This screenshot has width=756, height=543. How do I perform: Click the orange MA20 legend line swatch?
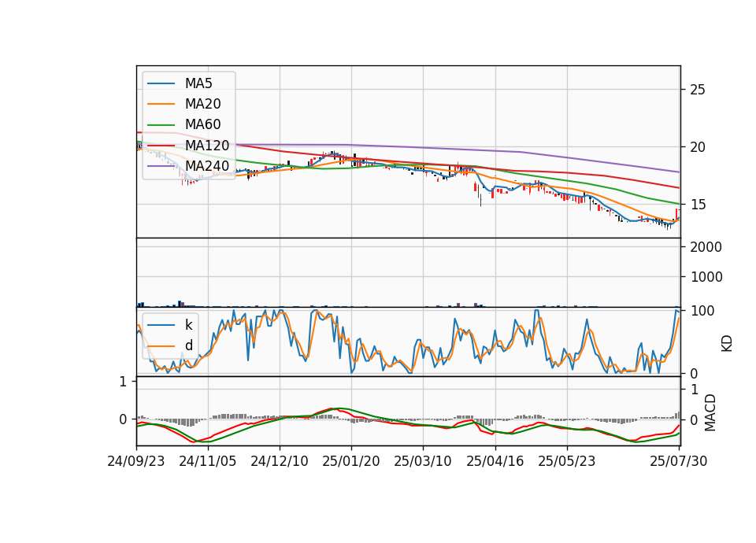[x=161, y=104]
